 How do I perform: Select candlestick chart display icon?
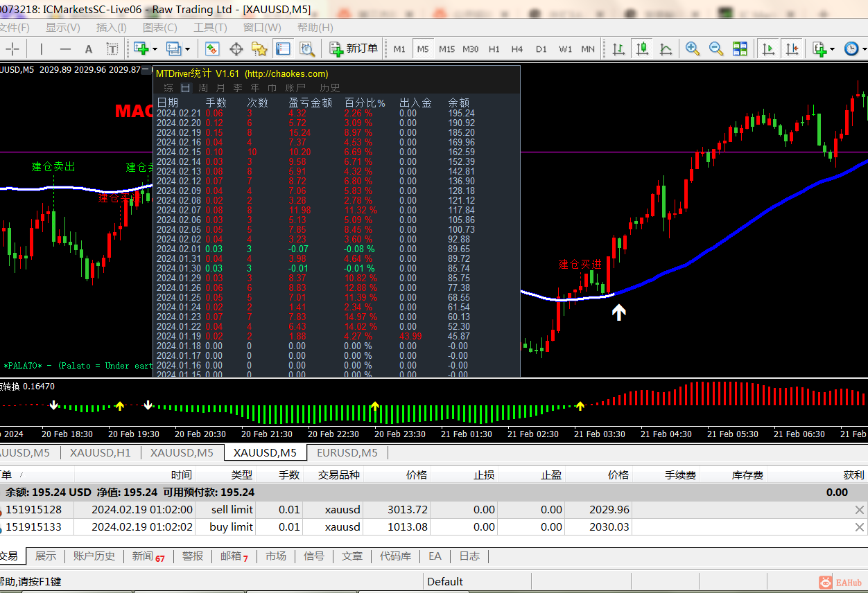[643, 48]
